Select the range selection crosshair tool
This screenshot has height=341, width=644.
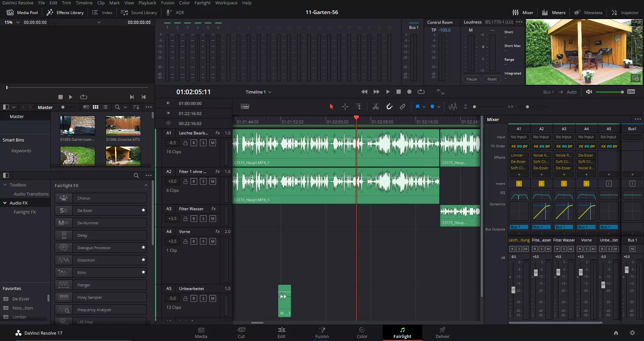[x=345, y=107]
